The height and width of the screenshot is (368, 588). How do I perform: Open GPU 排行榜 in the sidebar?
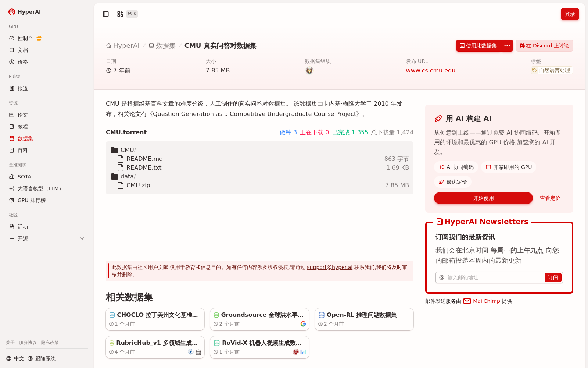(x=47, y=200)
